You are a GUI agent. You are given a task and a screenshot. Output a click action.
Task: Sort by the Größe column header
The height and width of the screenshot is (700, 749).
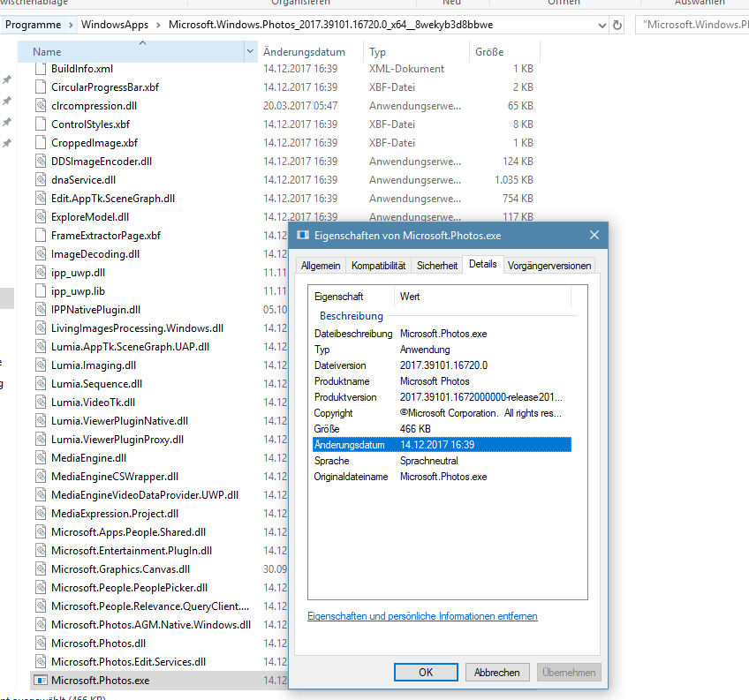(x=504, y=51)
